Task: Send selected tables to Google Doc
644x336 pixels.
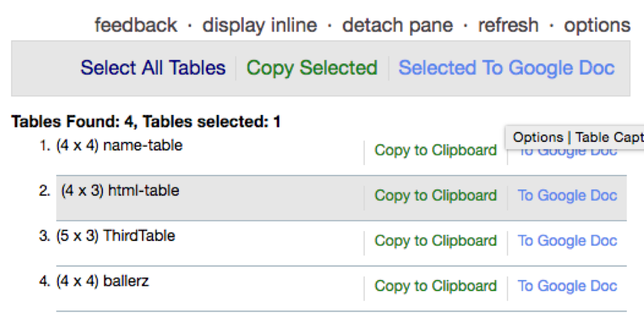Action: (x=507, y=68)
